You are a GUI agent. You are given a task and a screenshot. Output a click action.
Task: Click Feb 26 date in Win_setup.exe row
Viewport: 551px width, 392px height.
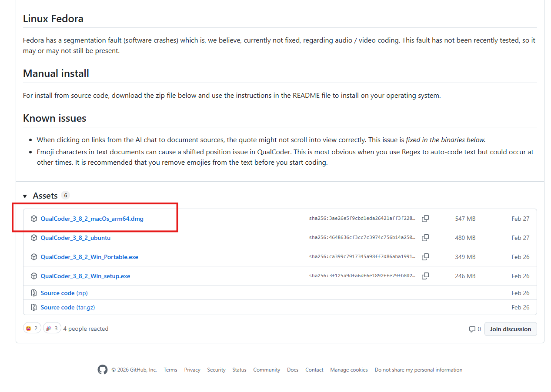pos(521,276)
